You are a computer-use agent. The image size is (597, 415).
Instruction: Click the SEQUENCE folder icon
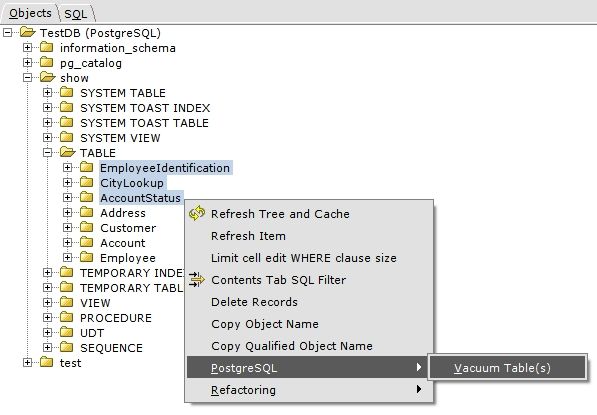click(x=67, y=347)
